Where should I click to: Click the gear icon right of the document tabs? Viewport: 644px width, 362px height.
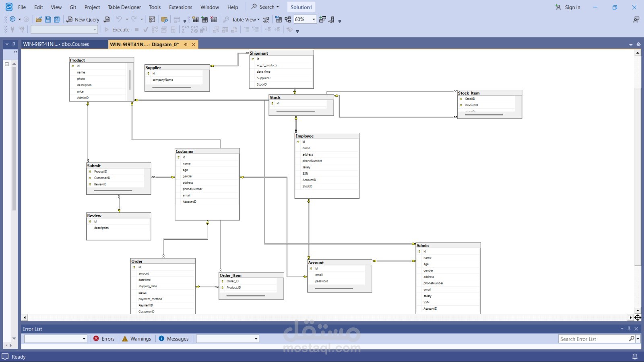tap(638, 45)
